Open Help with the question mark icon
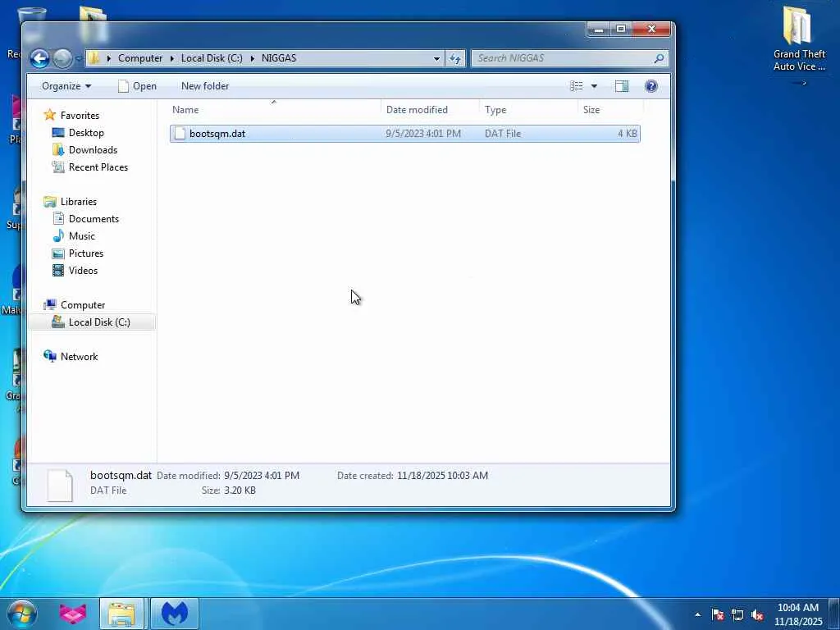The height and width of the screenshot is (630, 840). coord(651,86)
